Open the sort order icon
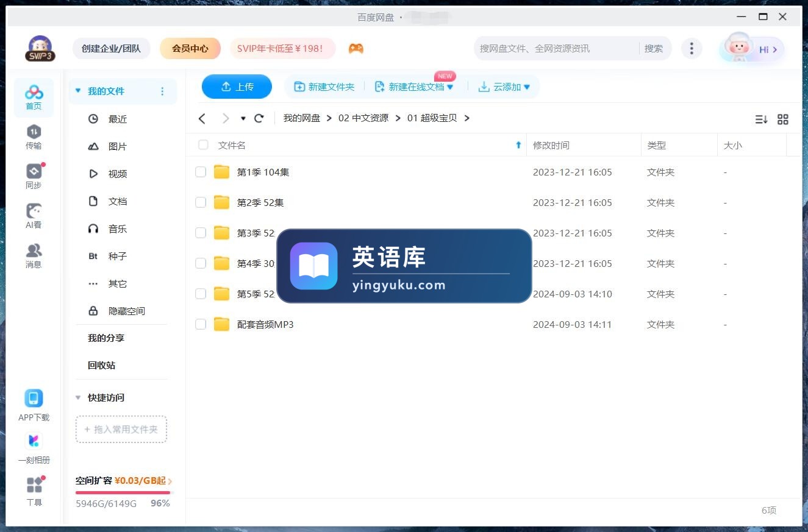This screenshot has height=532, width=808. 761,119
